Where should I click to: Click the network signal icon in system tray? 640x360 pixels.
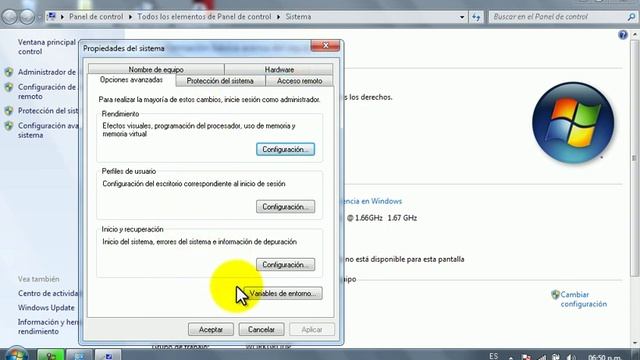pyautogui.click(x=542, y=358)
